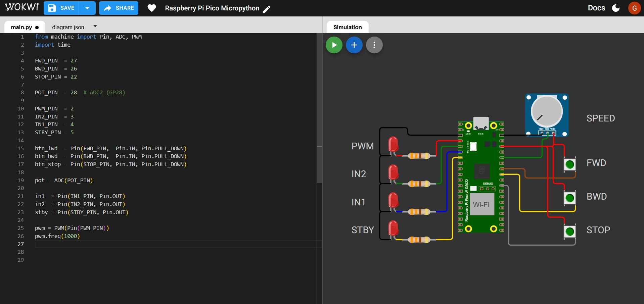The image size is (644, 304).
Task: Open the add new part dialog
Action: coord(354,45)
